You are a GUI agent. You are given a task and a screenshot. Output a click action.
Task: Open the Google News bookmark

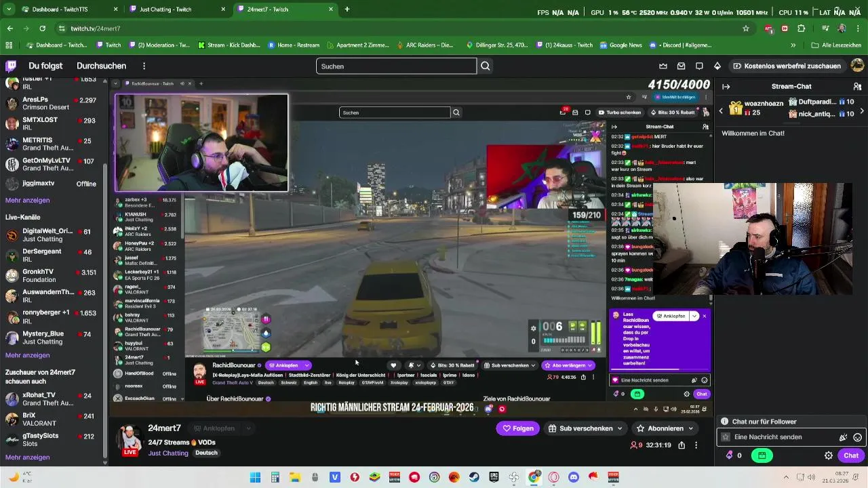(620, 45)
